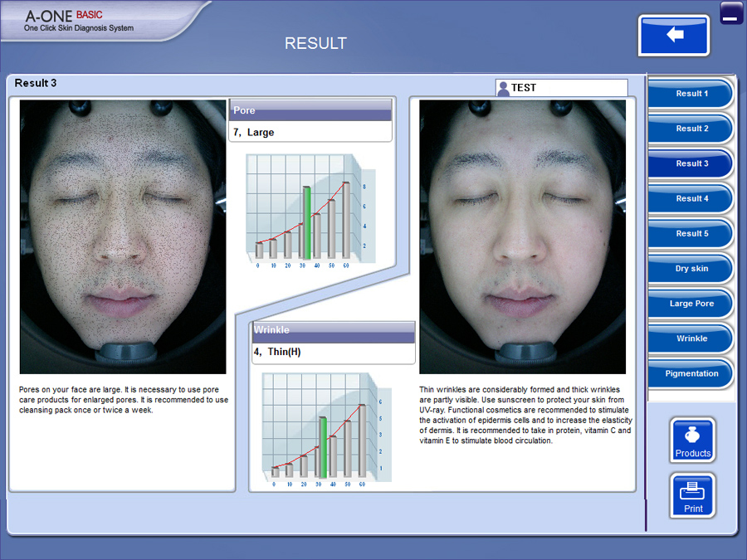Screen dimensions: 747x560
Task: Select the Result 3 tab
Action: [x=691, y=163]
